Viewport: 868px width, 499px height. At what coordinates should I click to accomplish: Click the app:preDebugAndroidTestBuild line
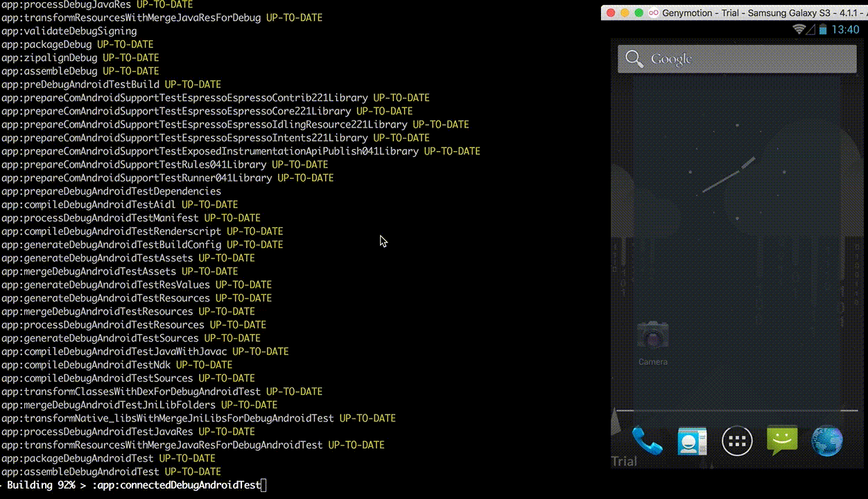click(111, 85)
